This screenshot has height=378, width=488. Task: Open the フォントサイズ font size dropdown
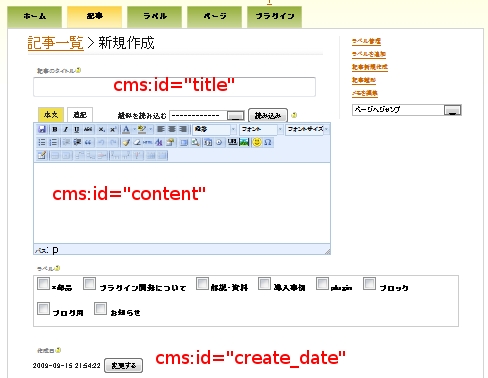[x=307, y=129]
